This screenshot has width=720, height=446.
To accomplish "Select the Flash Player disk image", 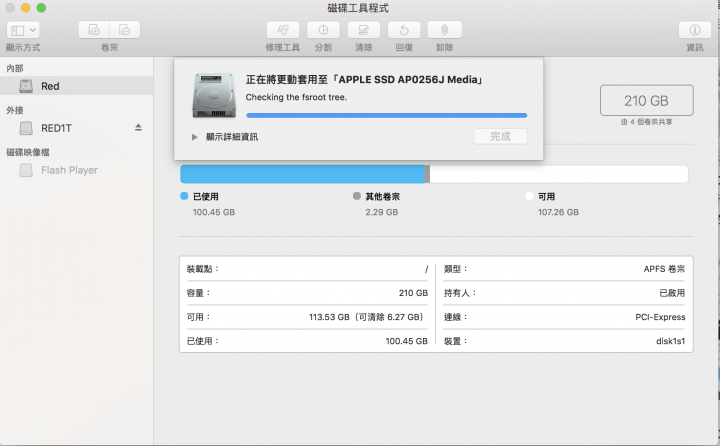I will 76,170.
